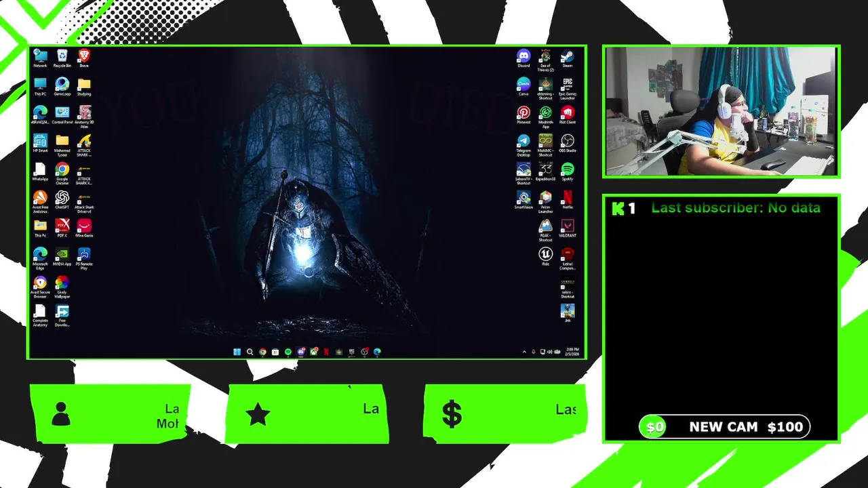
Task: Open the Modrinth App desktop icon
Action: [546, 117]
